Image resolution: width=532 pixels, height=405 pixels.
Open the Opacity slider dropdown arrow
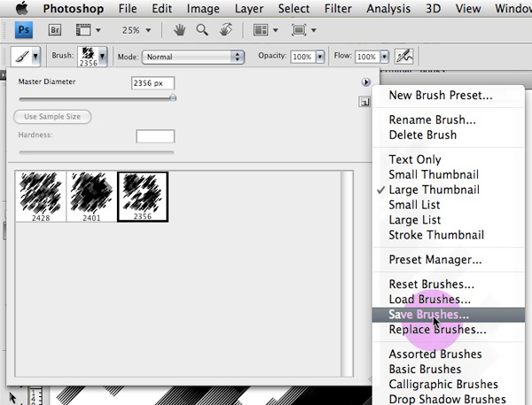[x=320, y=57]
